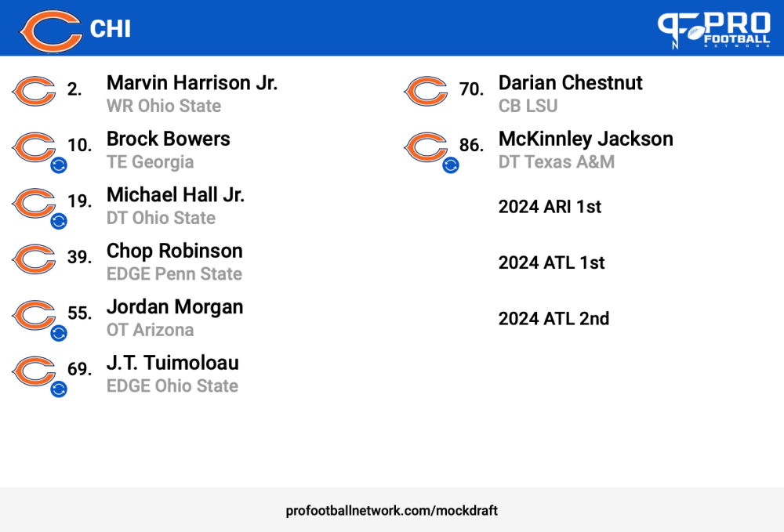Click the trade icon beside pick 10

[x=59, y=165]
